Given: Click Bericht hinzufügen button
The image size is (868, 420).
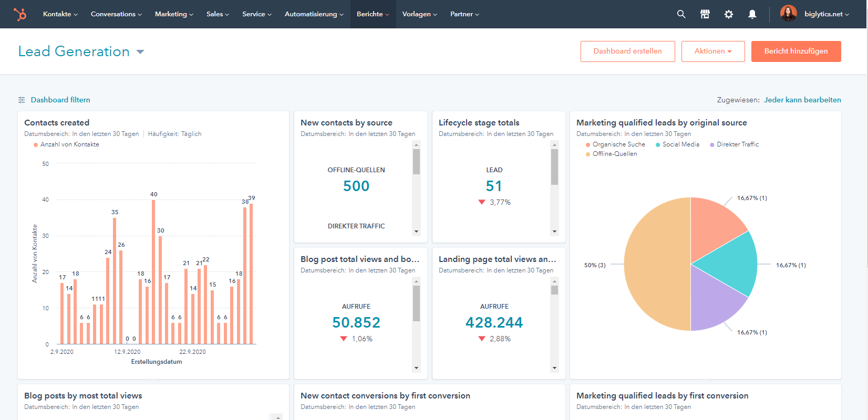Looking at the screenshot, I should [795, 51].
